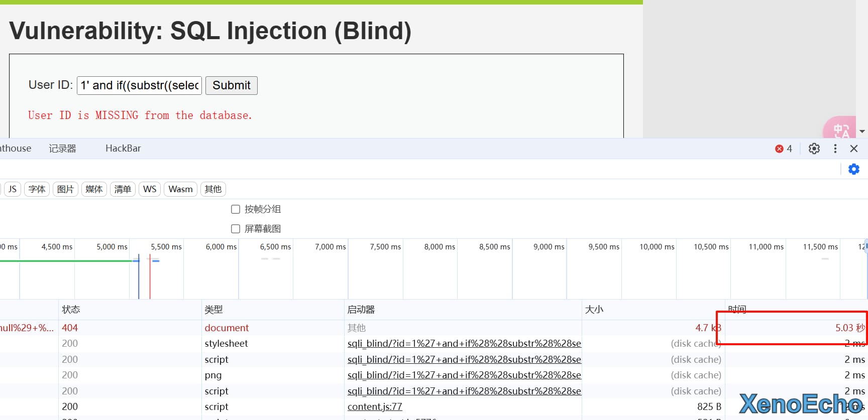
Task: Open DevTools three-dot more options menu
Action: (835, 149)
